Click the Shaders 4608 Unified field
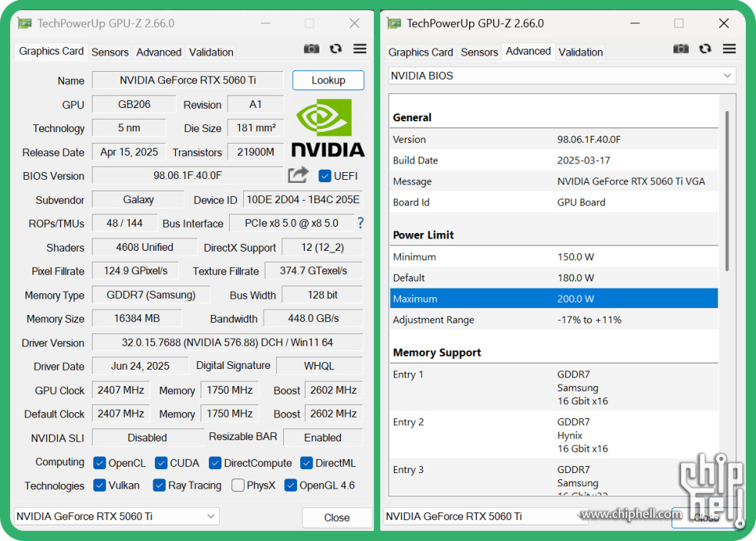This screenshot has height=541, width=756. [x=144, y=247]
